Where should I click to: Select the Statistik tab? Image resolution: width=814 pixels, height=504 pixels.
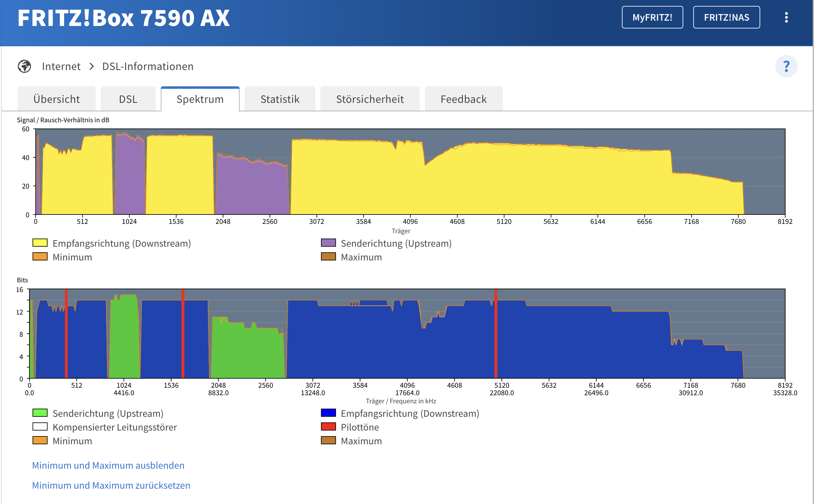pos(279,99)
